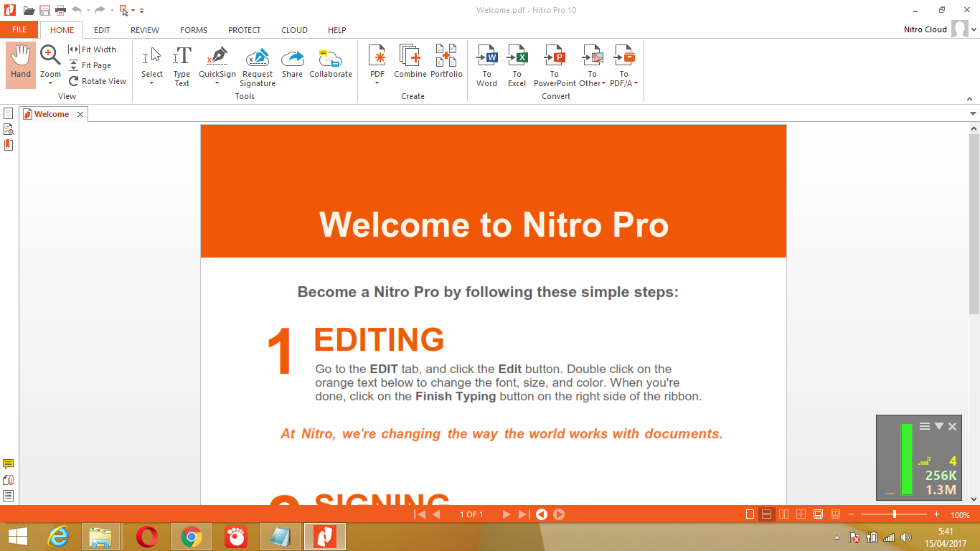Open the To PDF/A dropdown arrow
Viewport: 980px width, 551px height.
pos(636,83)
